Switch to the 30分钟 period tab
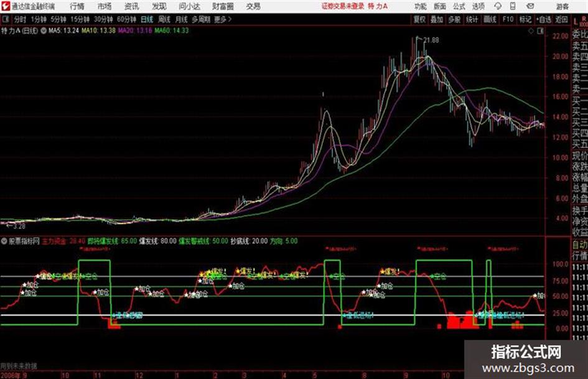This screenshot has width=588, height=379. 103,19
